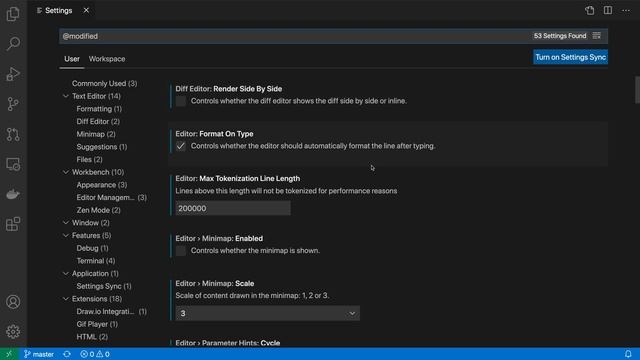Select Editor Management (3) category
The width and height of the screenshot is (640, 360).
pyautogui.click(x=111, y=198)
